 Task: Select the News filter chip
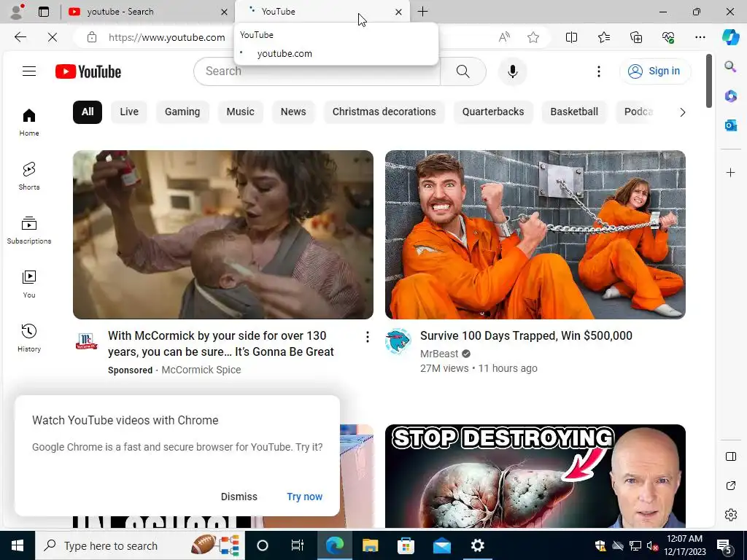click(293, 112)
